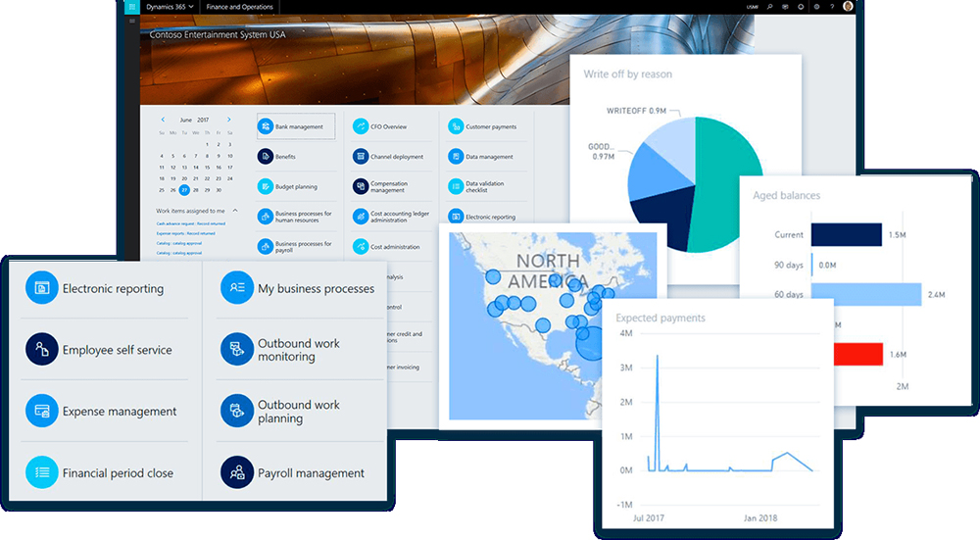Click teal slice of Write off pie chart
The height and width of the screenshot is (540, 980).
pos(725,181)
